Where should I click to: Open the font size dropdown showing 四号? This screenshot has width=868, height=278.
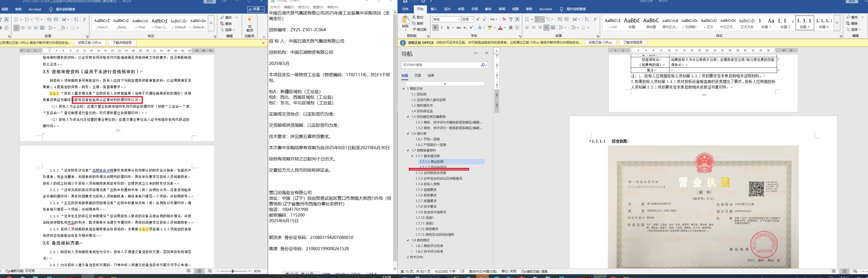click(x=472, y=19)
